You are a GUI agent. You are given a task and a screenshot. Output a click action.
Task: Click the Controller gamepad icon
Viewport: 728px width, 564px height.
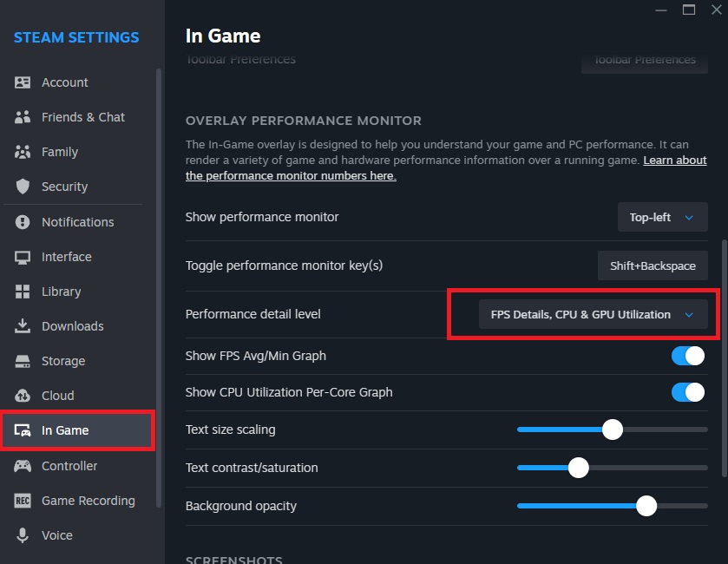(23, 466)
